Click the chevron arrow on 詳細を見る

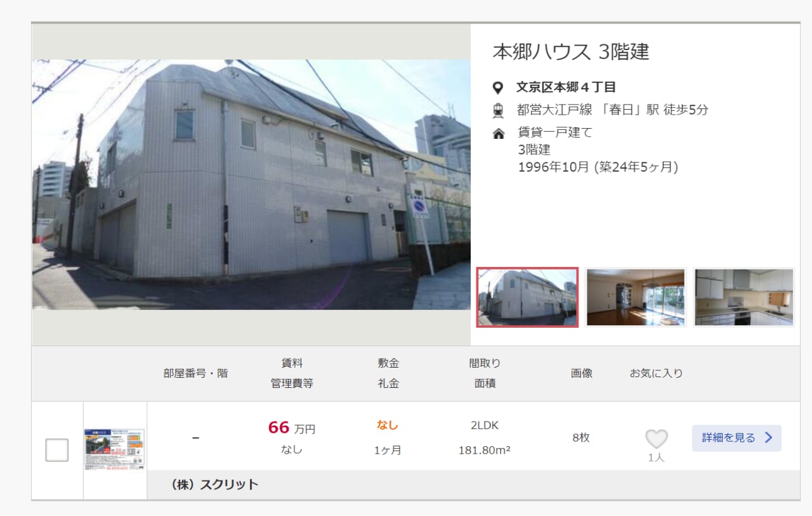(769, 437)
